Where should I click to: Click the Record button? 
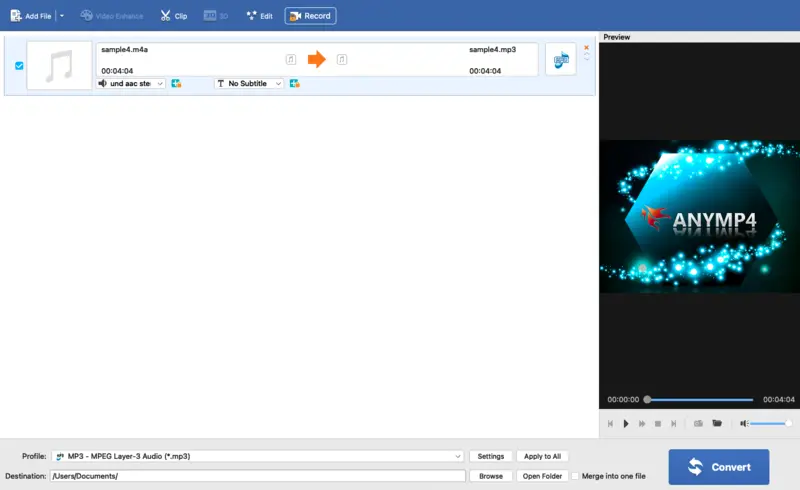(310, 16)
